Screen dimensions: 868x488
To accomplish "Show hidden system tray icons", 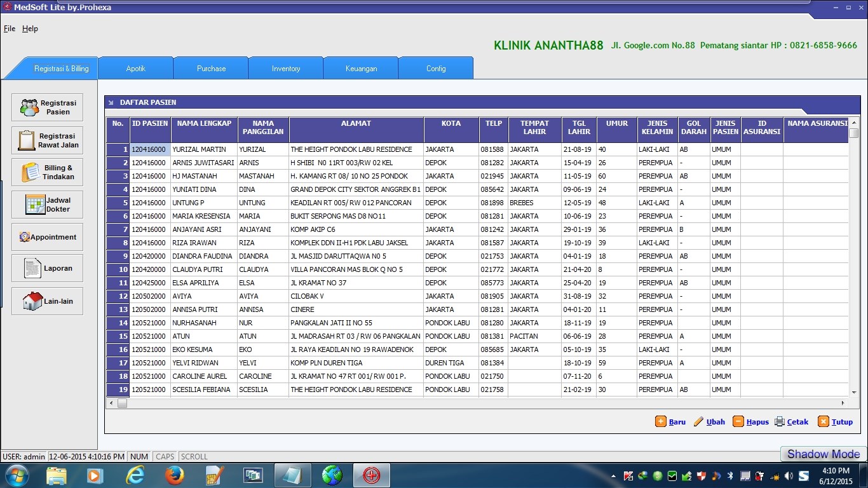I will pyautogui.click(x=614, y=475).
